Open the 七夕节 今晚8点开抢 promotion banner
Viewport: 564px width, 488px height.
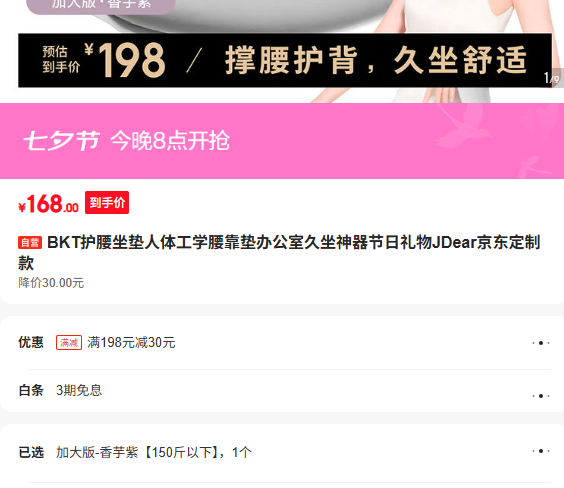pos(282,141)
